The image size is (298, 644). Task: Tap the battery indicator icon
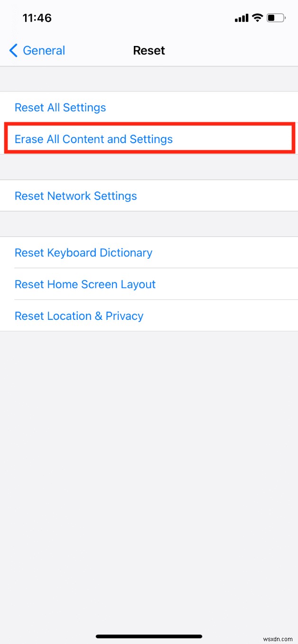[275, 18]
